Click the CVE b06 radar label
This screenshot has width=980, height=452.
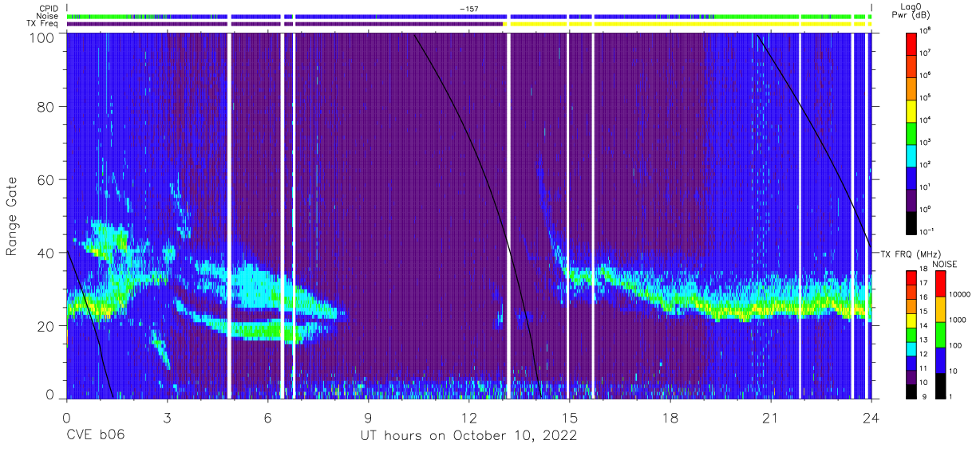point(95,436)
